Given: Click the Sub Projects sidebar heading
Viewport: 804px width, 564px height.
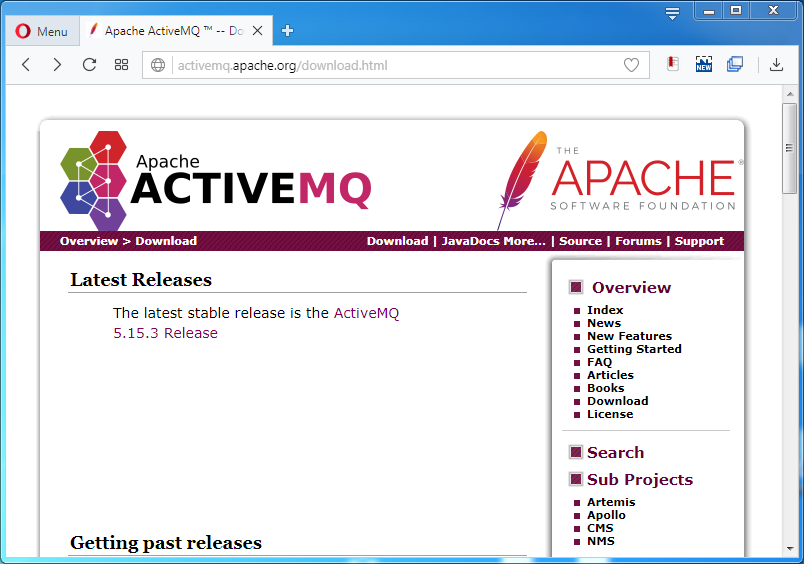Looking at the screenshot, I should tap(640, 479).
